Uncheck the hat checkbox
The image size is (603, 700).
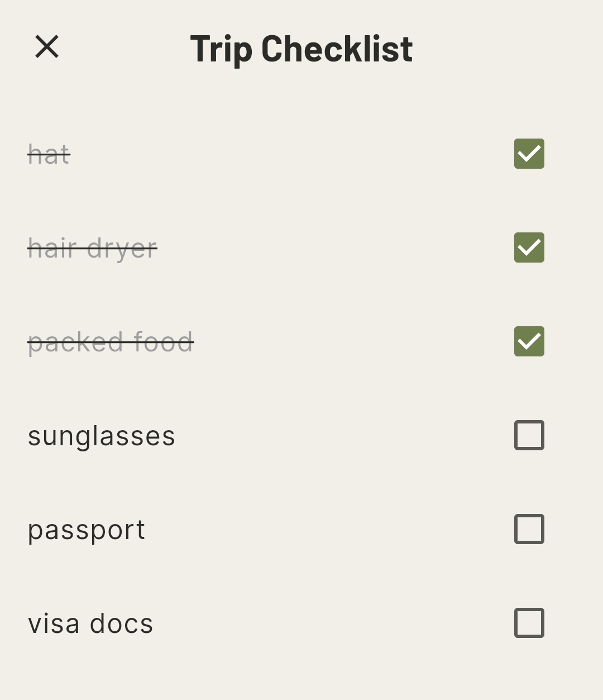(529, 154)
